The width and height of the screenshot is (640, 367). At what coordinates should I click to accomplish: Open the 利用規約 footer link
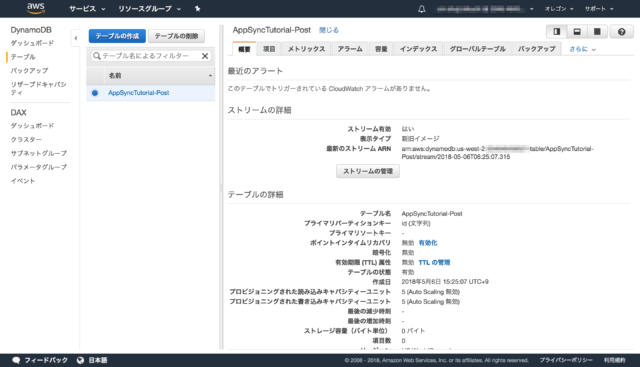pyautogui.click(x=615, y=360)
